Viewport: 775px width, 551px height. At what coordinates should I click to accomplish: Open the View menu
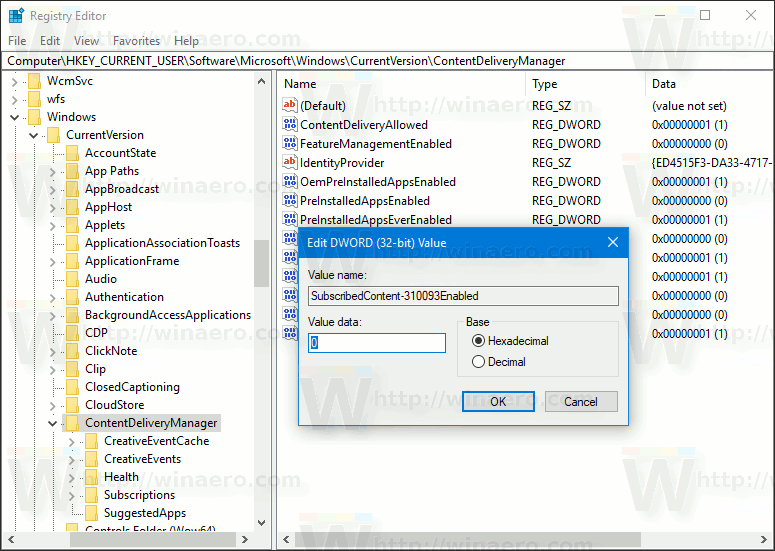coord(86,41)
